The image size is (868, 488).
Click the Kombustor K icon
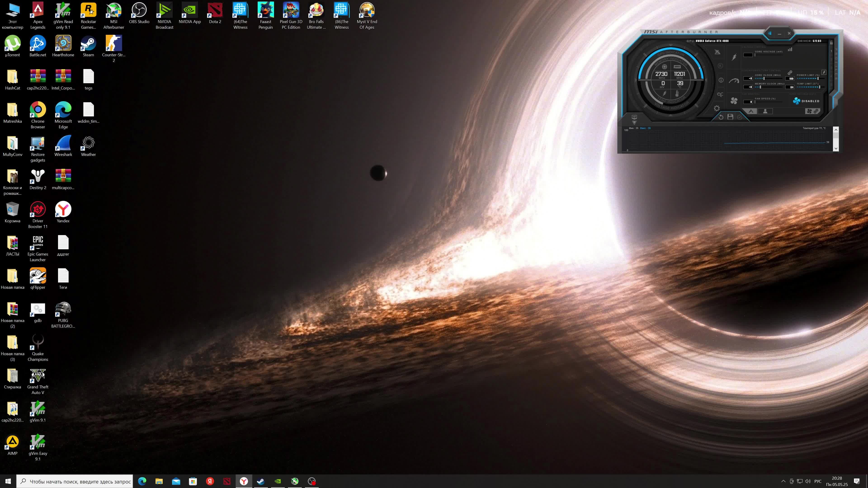coord(720,66)
